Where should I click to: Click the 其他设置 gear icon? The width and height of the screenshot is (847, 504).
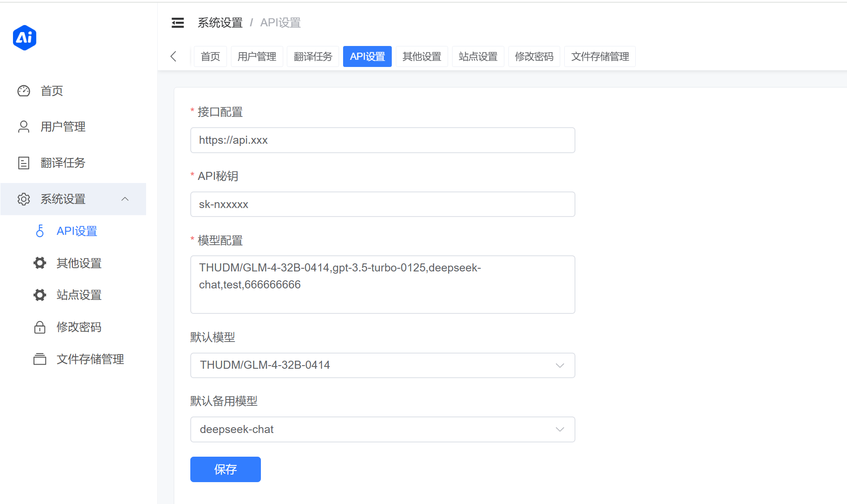point(40,263)
